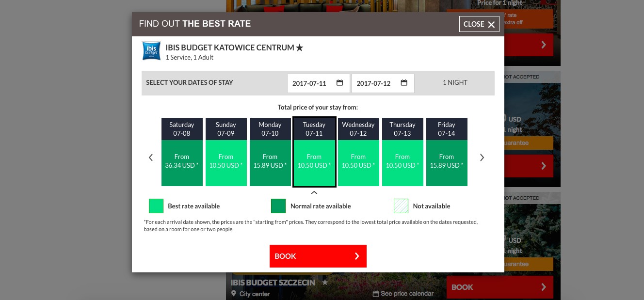Click the check-out date field 2017-07-12
Image resolution: width=644 pixels, height=300 pixels.
(383, 83)
